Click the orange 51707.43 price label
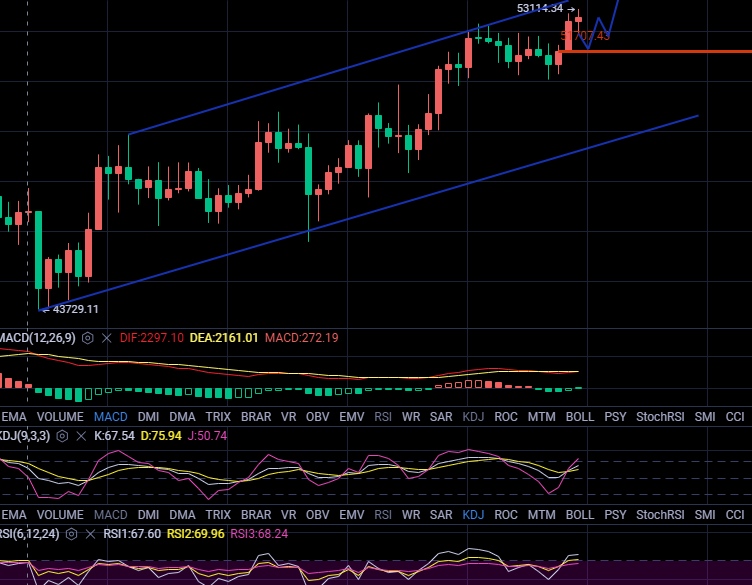Image resolution: width=752 pixels, height=585 pixels. (585, 36)
